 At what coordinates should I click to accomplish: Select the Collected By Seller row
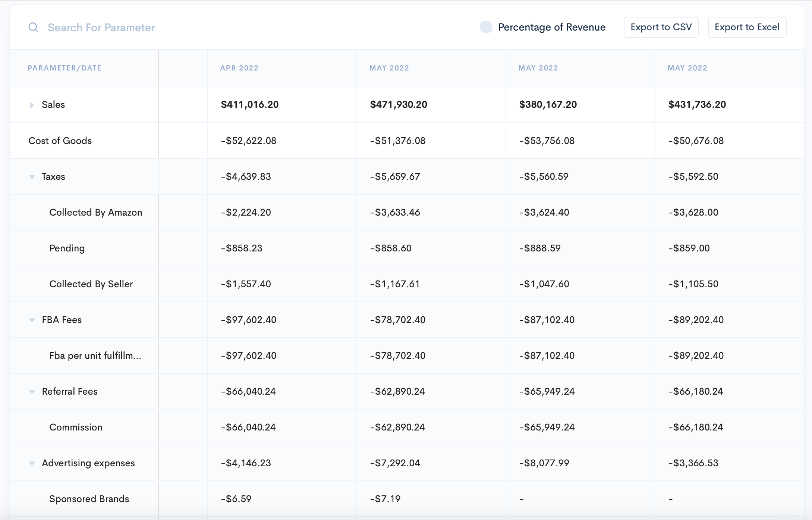coord(91,284)
